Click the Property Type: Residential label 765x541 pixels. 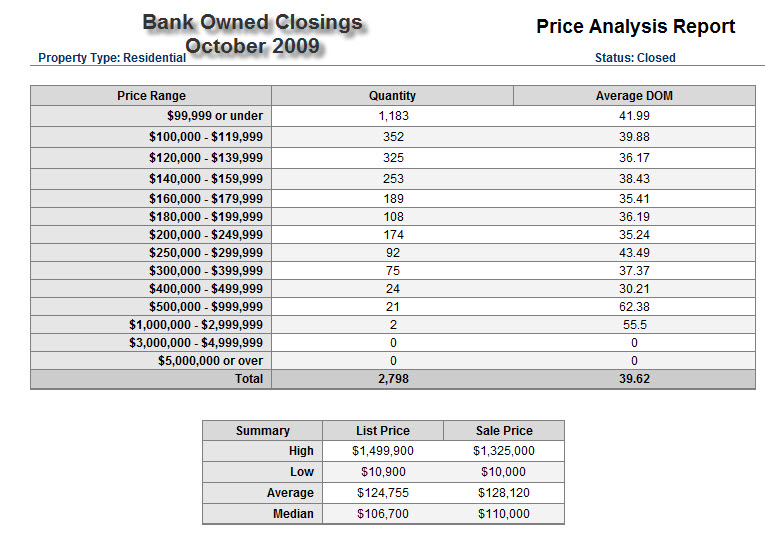coord(112,58)
